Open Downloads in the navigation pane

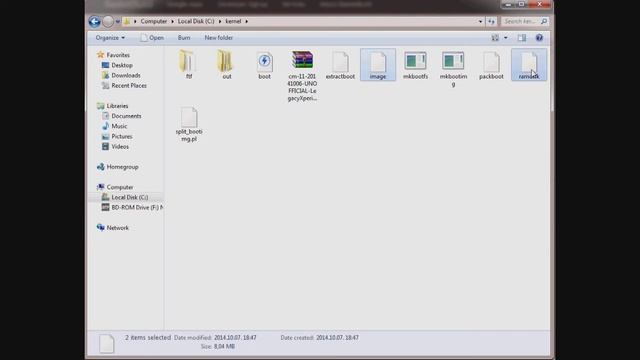[x=121, y=75]
